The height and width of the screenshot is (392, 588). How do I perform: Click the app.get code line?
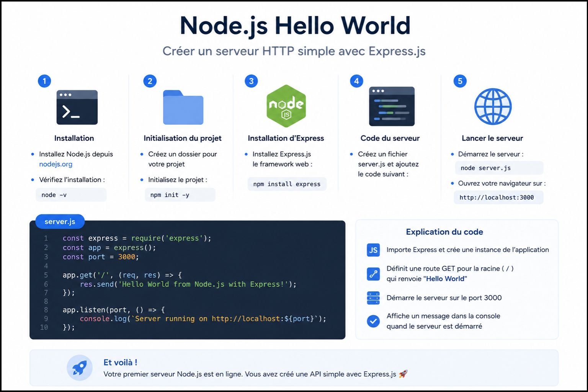click(x=122, y=275)
